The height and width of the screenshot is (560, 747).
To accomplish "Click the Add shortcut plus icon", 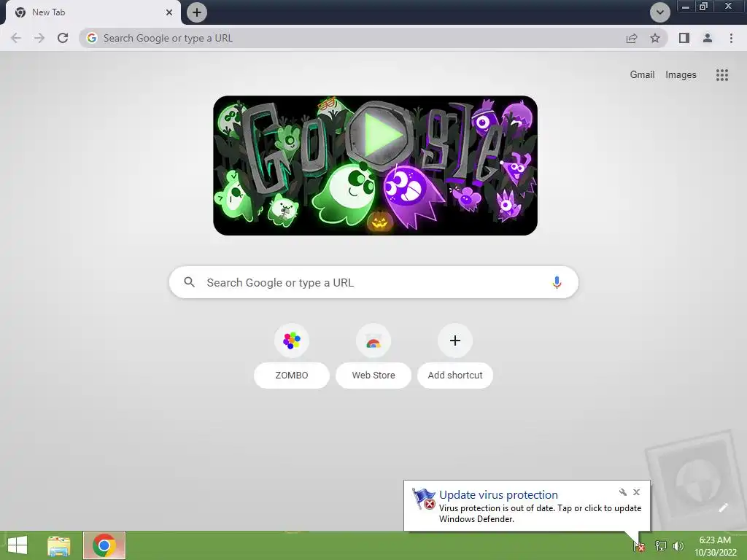I will [455, 341].
